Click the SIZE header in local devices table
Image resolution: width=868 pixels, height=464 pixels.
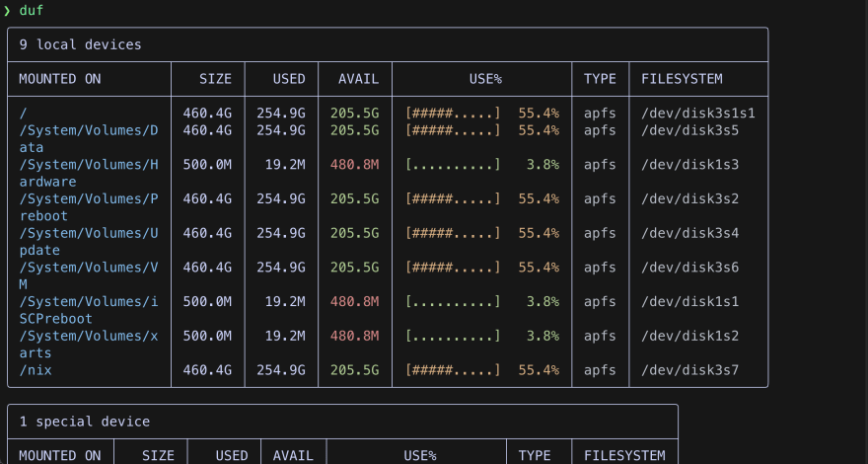(215, 79)
